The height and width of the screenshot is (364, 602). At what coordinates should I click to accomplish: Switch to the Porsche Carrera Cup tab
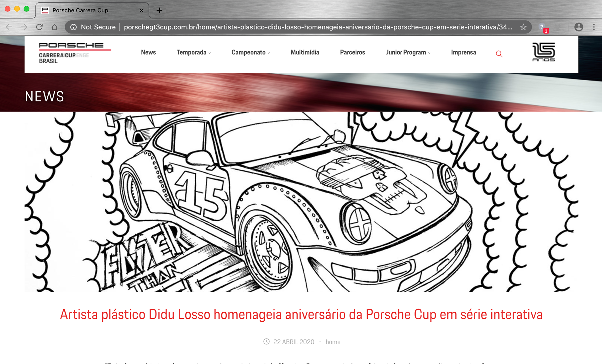(x=80, y=10)
